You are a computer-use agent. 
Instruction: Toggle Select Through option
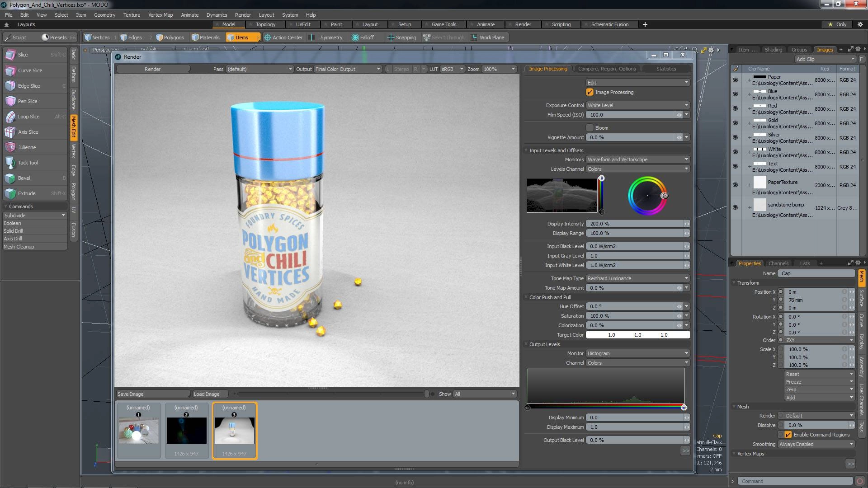(444, 38)
